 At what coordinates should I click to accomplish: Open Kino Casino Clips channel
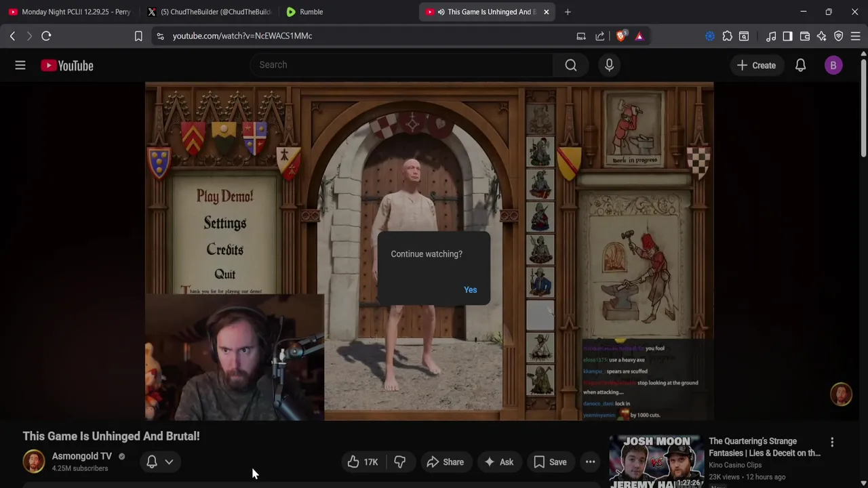click(x=735, y=465)
